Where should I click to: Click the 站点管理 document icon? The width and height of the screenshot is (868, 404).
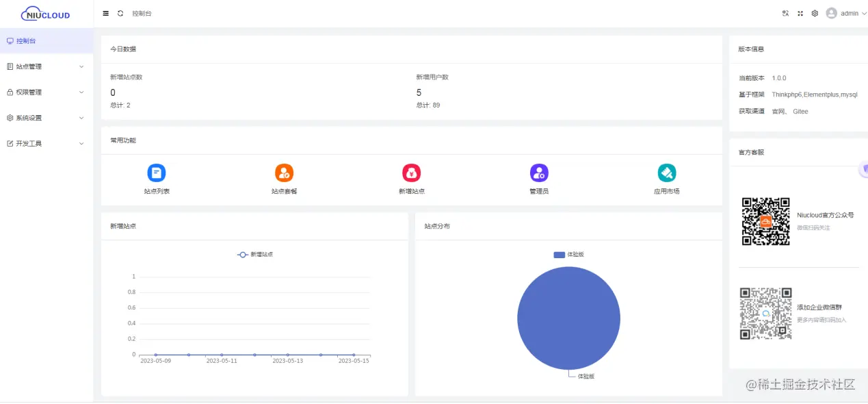coord(10,66)
